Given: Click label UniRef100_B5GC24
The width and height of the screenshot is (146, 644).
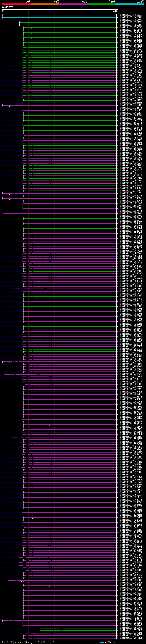Looking at the screenshot, I should coord(131,58).
